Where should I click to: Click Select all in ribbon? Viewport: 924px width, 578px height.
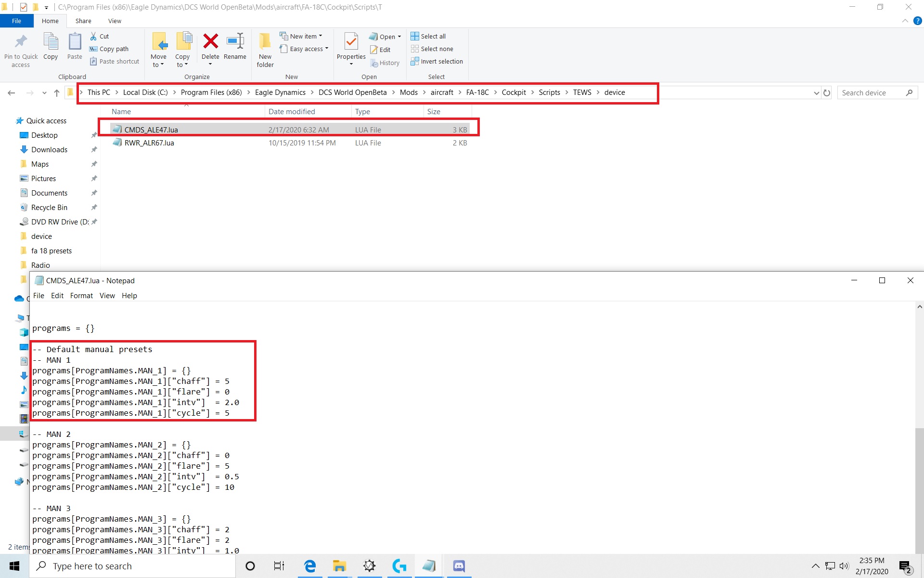[x=428, y=36]
